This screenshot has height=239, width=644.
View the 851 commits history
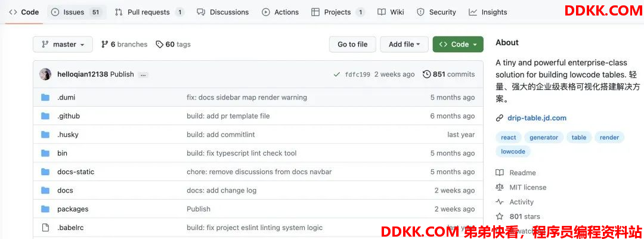coord(448,75)
